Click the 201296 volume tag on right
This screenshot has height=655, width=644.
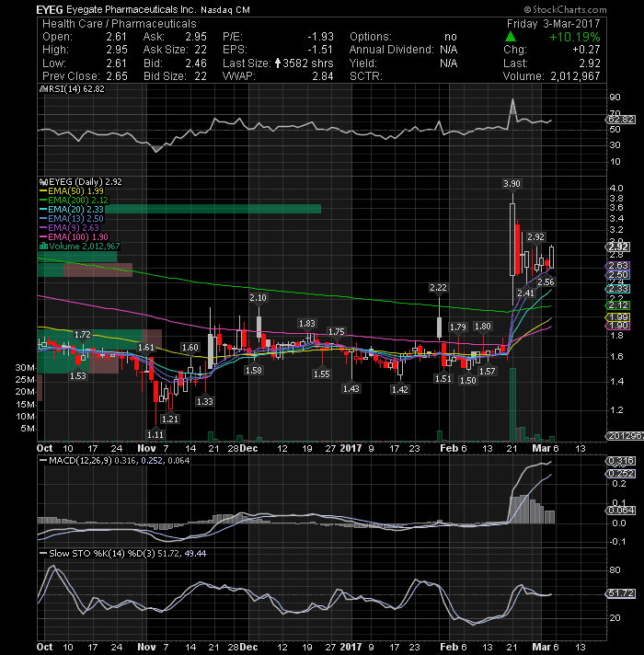coord(626,436)
